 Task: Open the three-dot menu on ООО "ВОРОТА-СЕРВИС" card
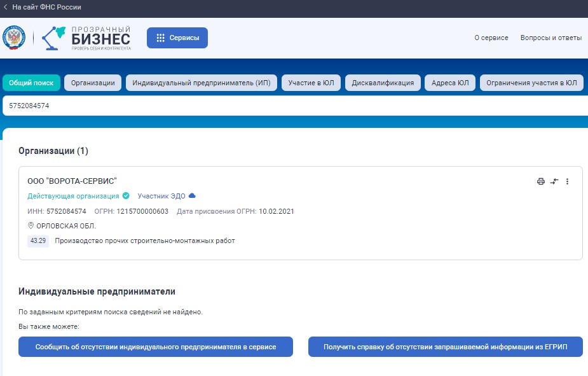[x=568, y=181]
